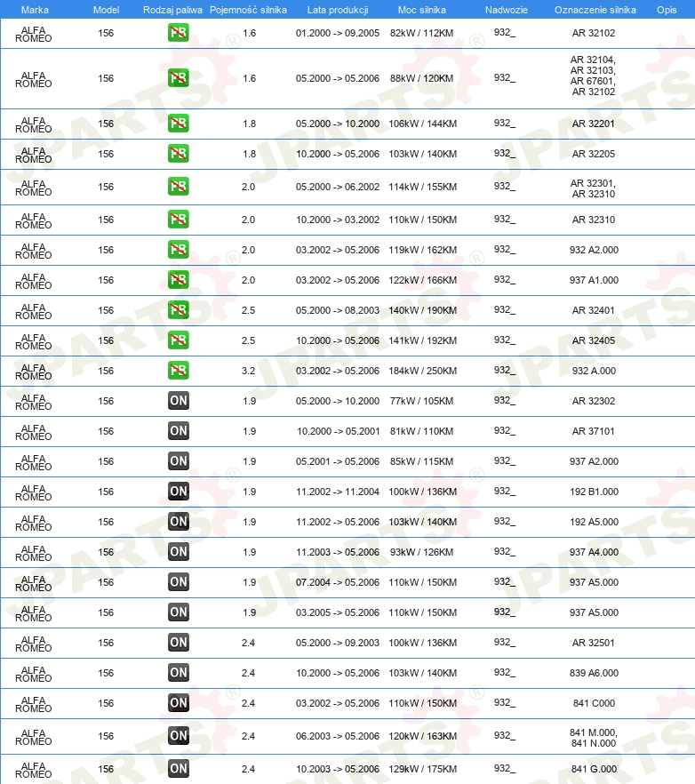695x784 pixels.
Task: Click the ON diesel icon in the 192 A5.000 row
Action: 179,522
